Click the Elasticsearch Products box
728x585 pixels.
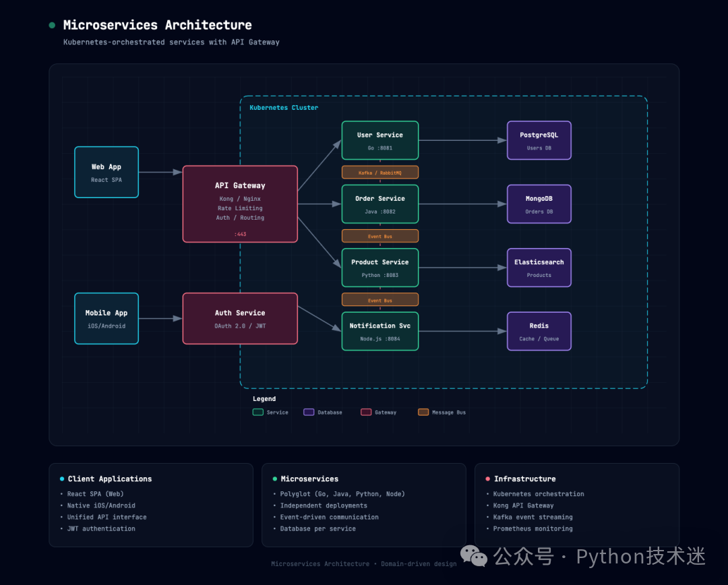539,268
